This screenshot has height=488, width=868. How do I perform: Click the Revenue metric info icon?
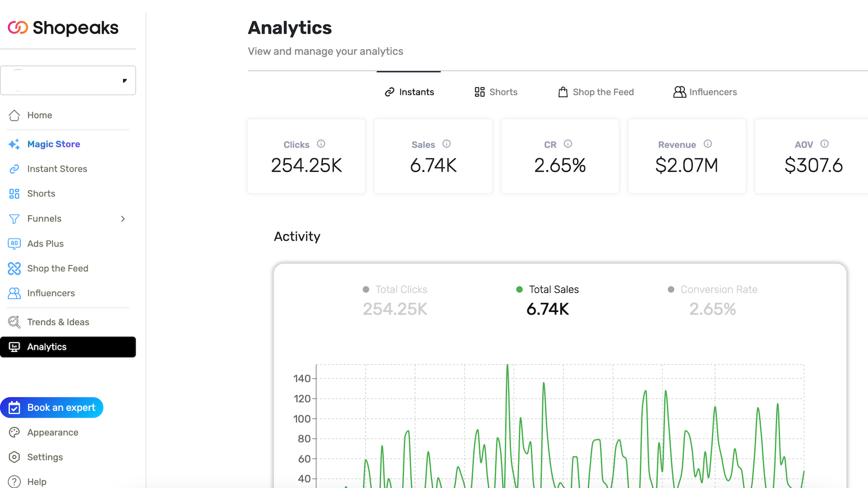point(707,144)
